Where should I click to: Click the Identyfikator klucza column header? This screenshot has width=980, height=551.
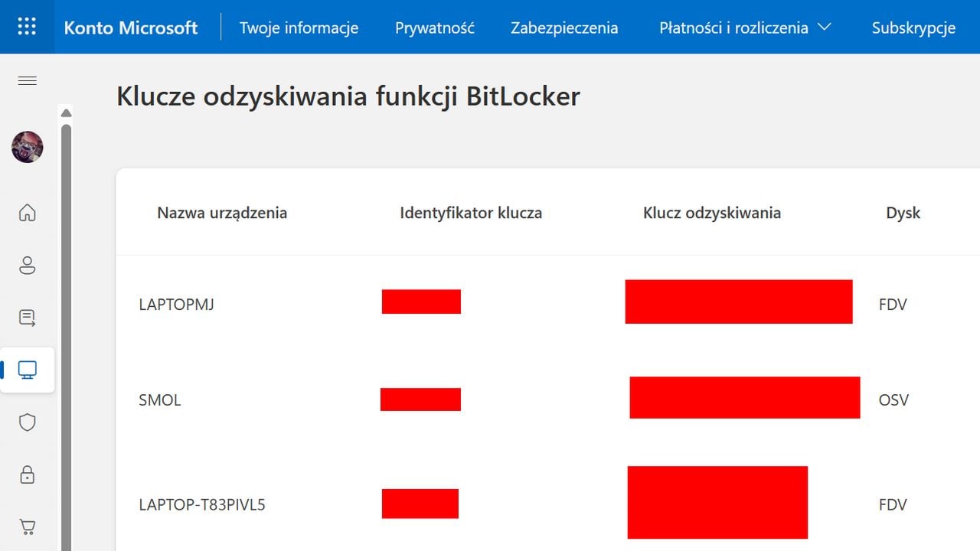click(471, 213)
